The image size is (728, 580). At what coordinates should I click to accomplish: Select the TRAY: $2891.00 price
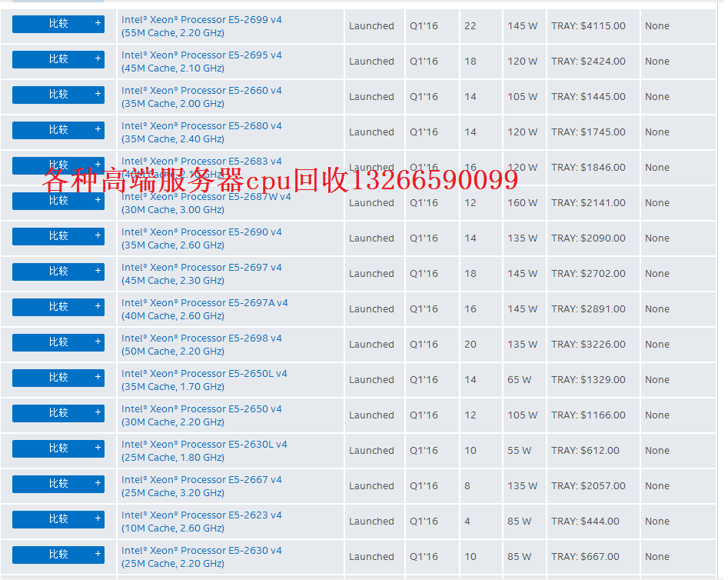(588, 308)
